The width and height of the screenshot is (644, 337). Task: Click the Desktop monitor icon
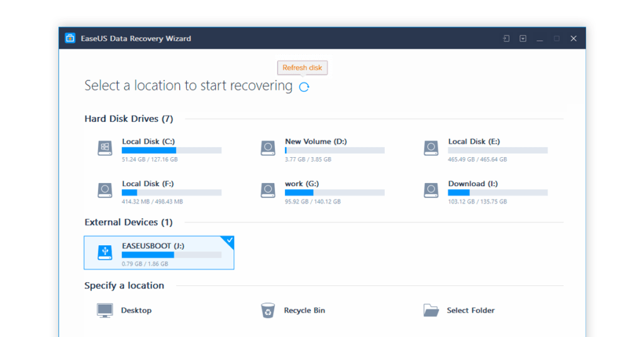[x=104, y=310]
